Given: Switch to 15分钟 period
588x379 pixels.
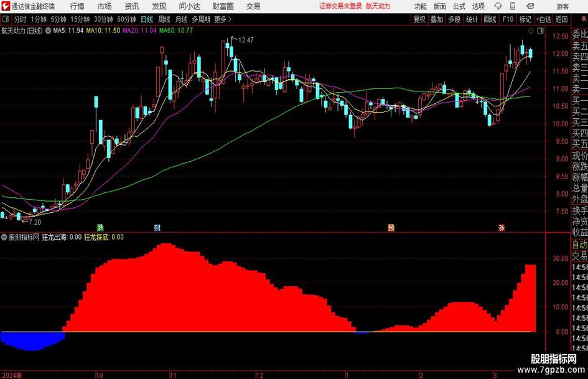Looking at the screenshot, I should (x=80, y=19).
